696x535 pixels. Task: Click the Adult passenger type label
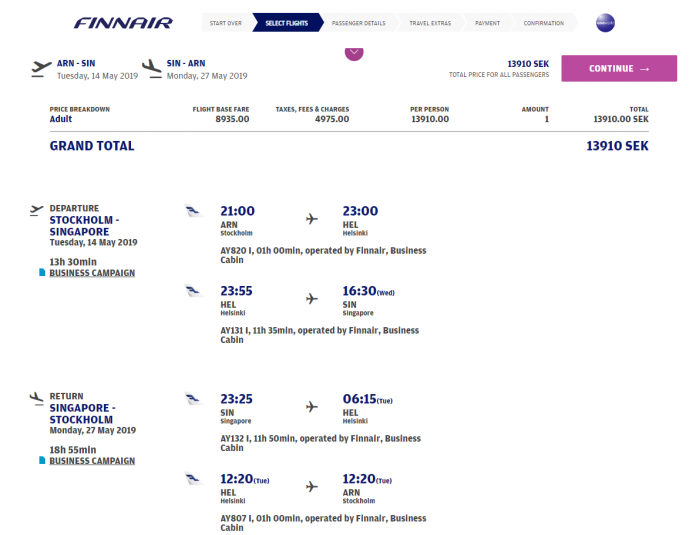pyautogui.click(x=61, y=119)
